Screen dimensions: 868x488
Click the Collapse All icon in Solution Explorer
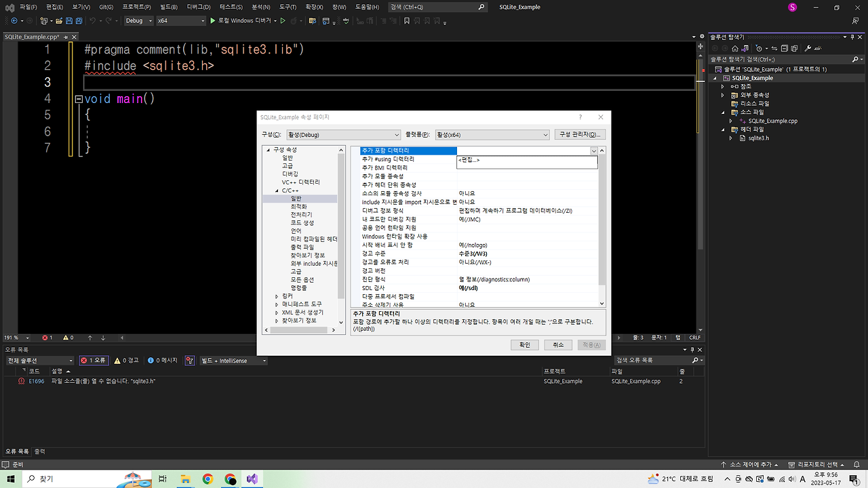tap(785, 49)
